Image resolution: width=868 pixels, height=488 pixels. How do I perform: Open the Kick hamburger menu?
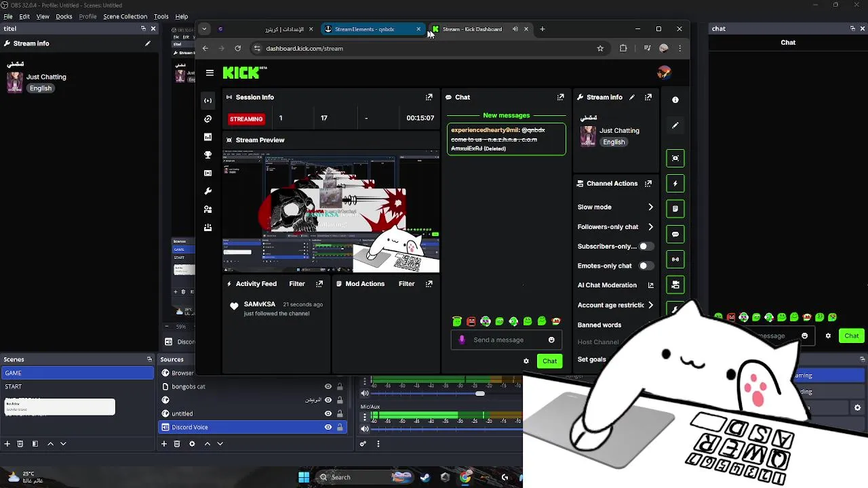click(210, 73)
